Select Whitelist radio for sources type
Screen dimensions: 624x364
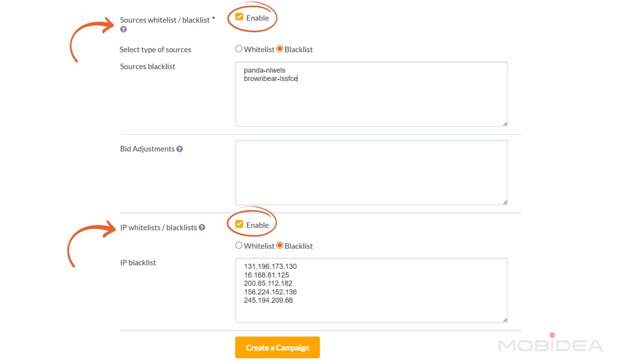pyautogui.click(x=239, y=49)
